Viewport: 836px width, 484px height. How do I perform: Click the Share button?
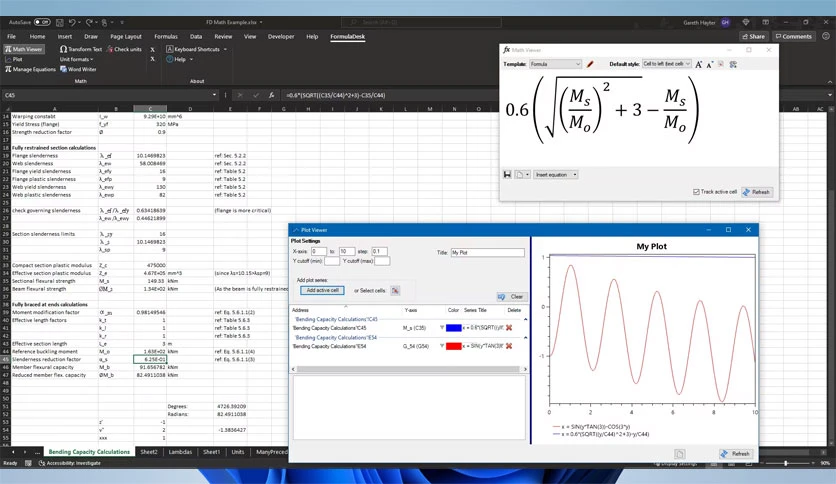click(x=753, y=36)
